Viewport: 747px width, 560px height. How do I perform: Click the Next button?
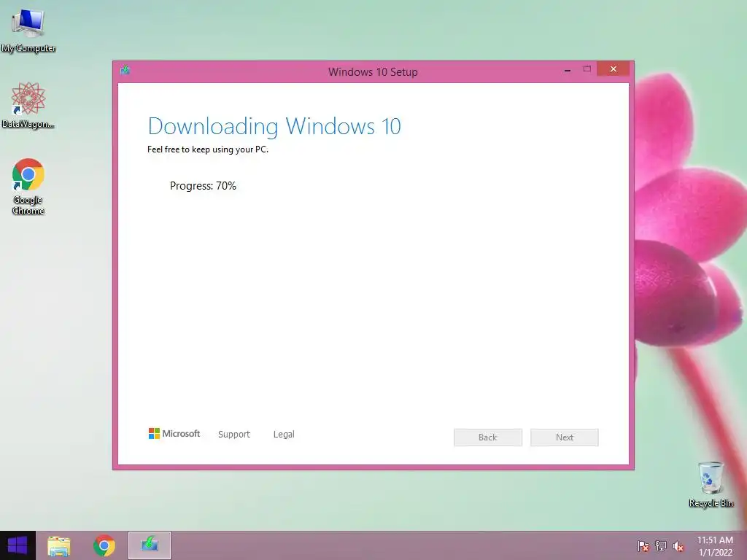pos(565,437)
